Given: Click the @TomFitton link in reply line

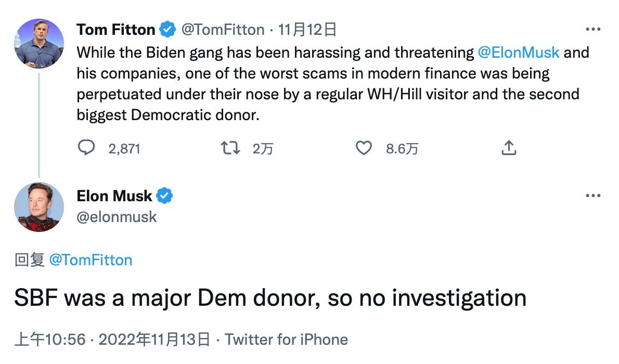Looking at the screenshot, I should click(x=91, y=259).
